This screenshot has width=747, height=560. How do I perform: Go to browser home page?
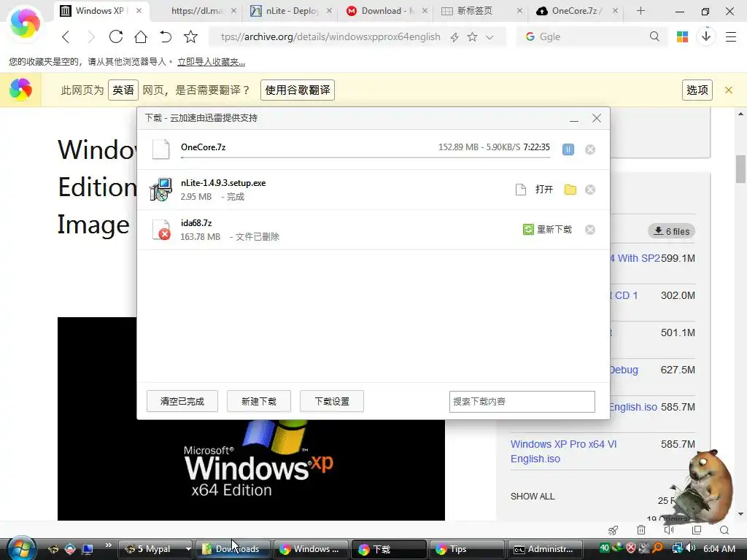141,36
